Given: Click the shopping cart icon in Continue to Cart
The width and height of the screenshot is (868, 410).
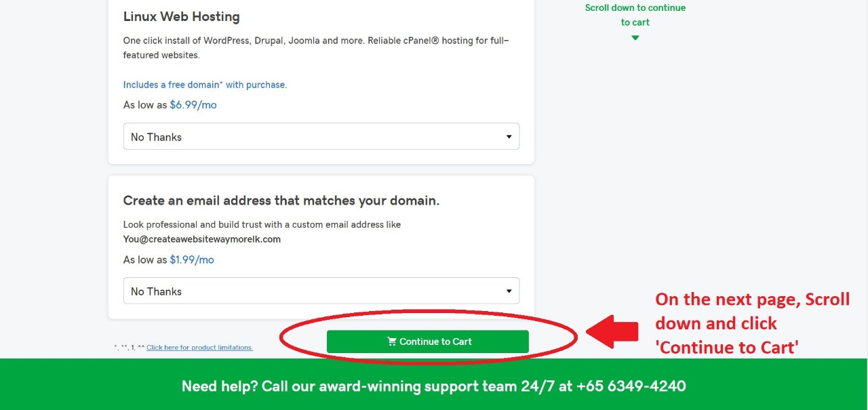Looking at the screenshot, I should pyautogui.click(x=392, y=342).
